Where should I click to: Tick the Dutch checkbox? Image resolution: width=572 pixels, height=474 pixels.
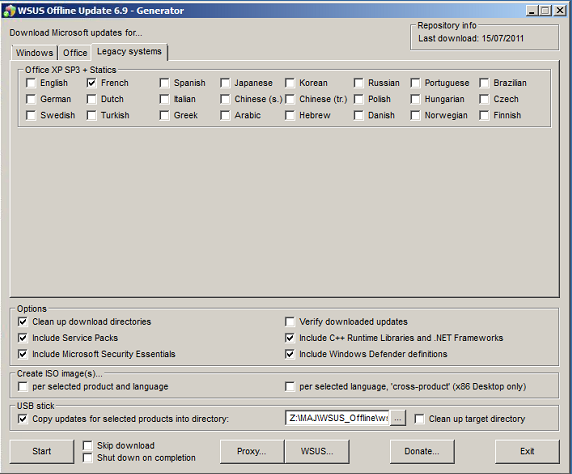tap(92, 99)
